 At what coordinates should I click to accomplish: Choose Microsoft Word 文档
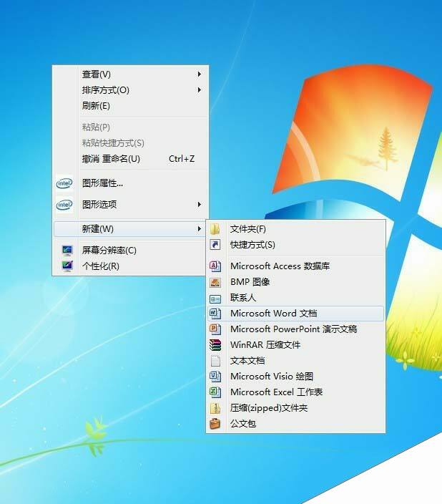coord(295,313)
